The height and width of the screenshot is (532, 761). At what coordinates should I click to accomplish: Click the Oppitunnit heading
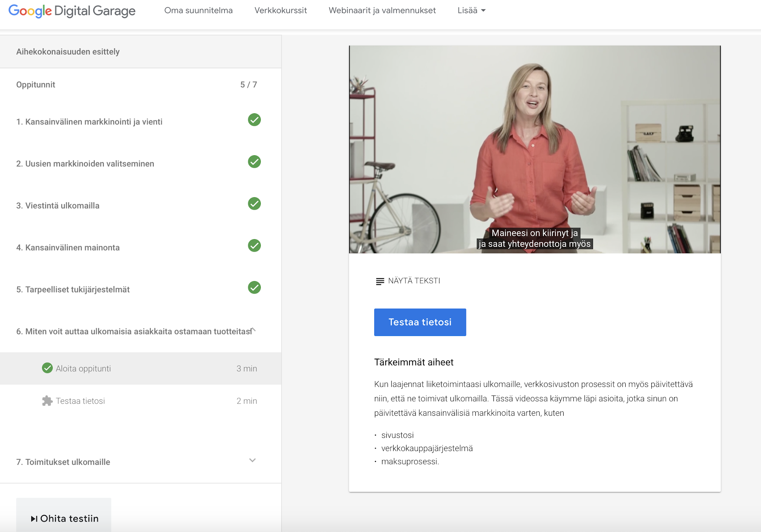(36, 85)
